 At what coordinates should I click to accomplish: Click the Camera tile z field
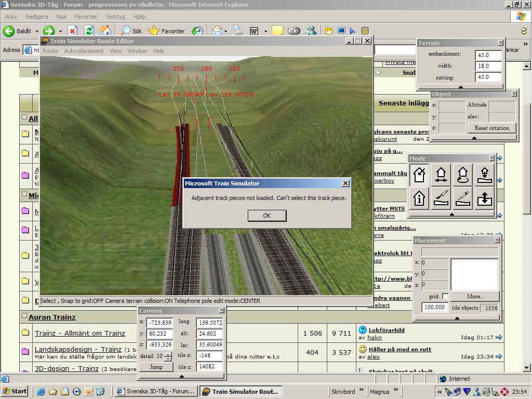209,366
